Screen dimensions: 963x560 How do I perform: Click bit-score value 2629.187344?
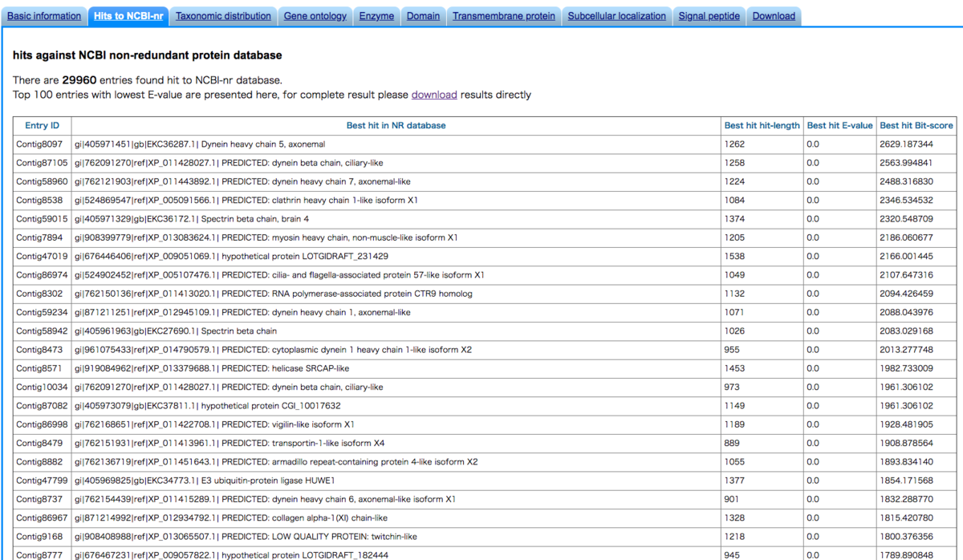(x=907, y=144)
